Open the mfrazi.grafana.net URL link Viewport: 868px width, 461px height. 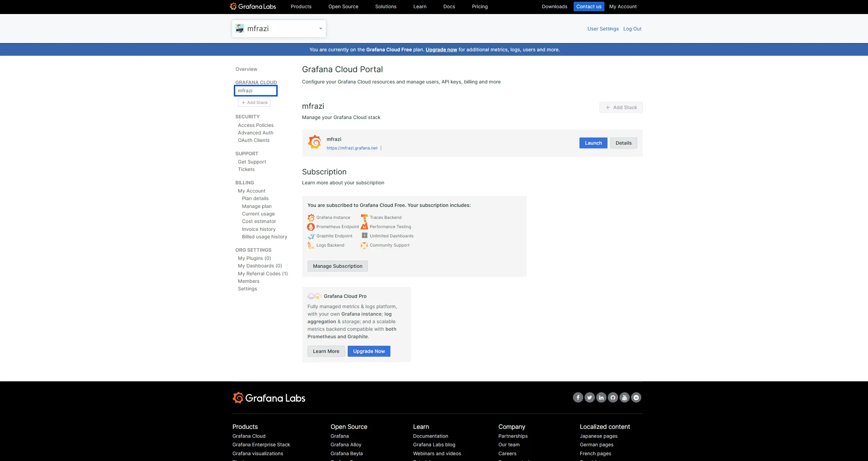[352, 148]
